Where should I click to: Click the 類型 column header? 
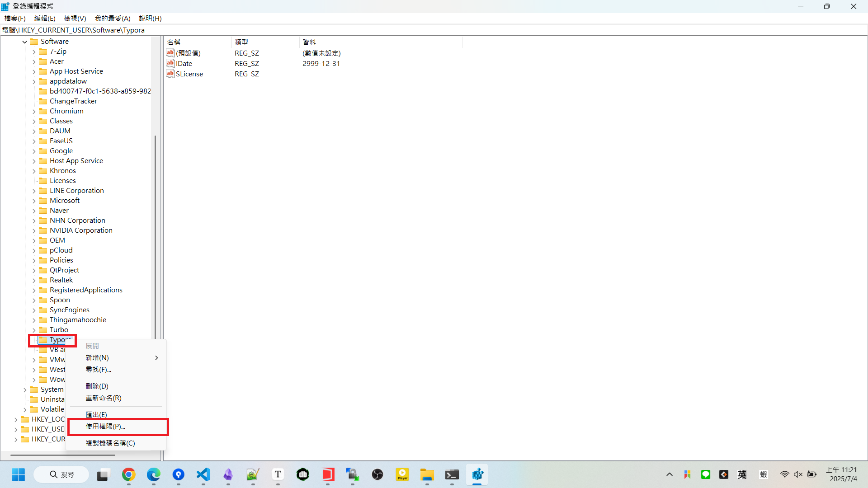(265, 42)
